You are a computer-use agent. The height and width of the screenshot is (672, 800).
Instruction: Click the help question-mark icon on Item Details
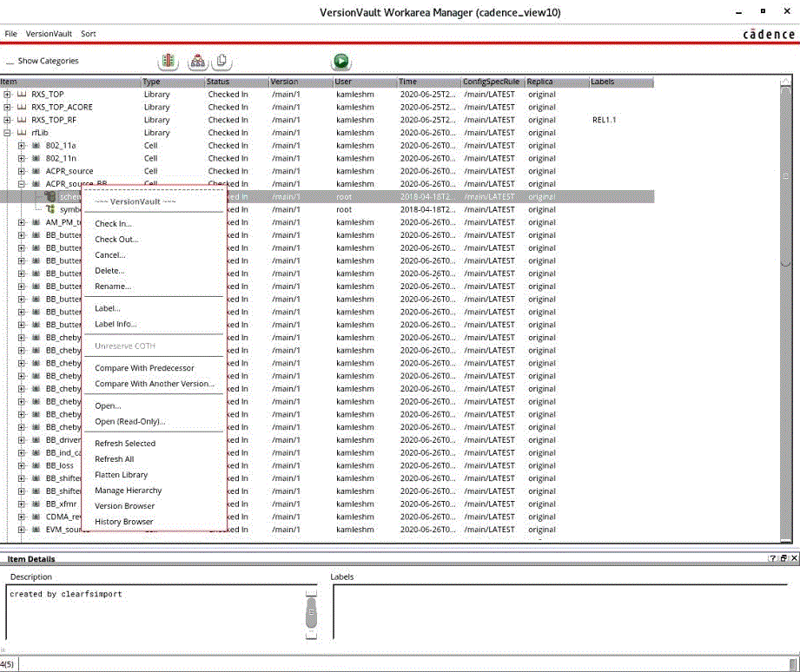773,557
